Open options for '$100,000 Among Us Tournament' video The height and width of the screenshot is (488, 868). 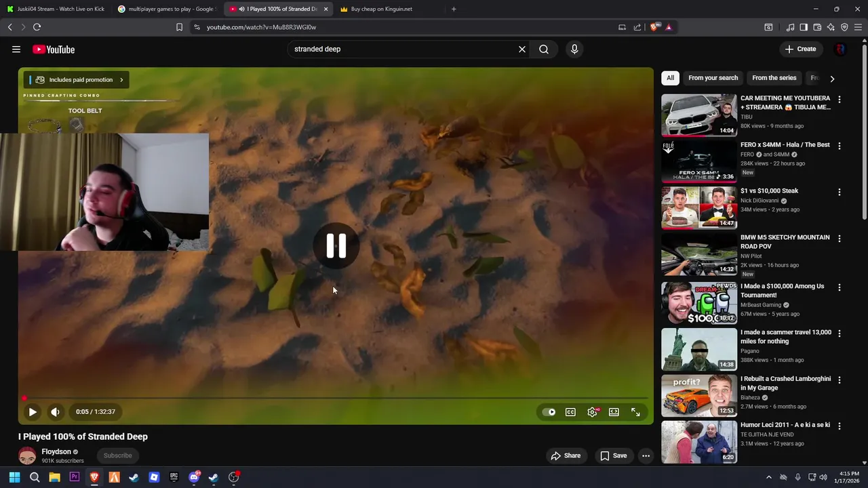pos(840,287)
